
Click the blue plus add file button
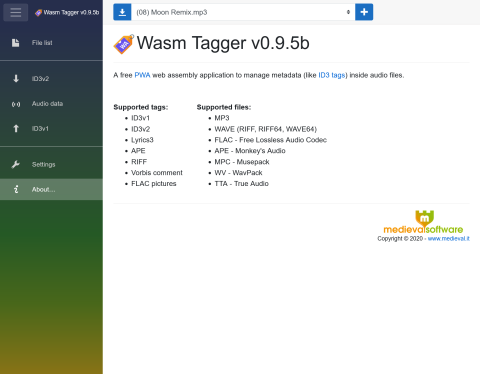pos(364,12)
